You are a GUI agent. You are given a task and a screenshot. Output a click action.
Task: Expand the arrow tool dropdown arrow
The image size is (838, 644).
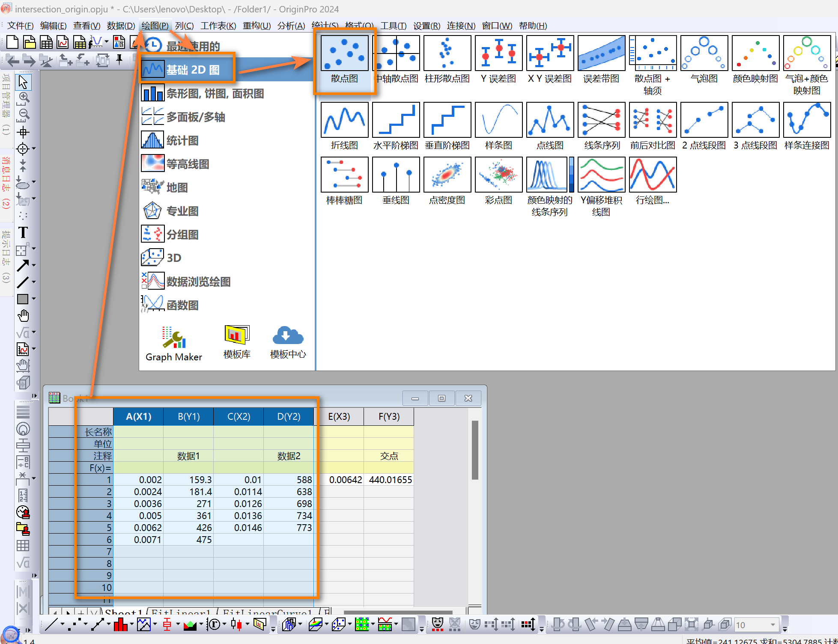34,265
